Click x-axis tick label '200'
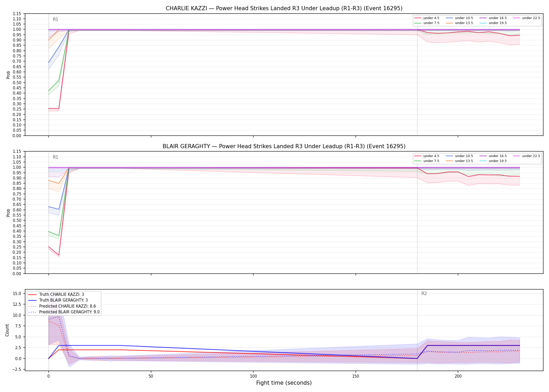This screenshot has height=392, width=549. tap(458, 376)
